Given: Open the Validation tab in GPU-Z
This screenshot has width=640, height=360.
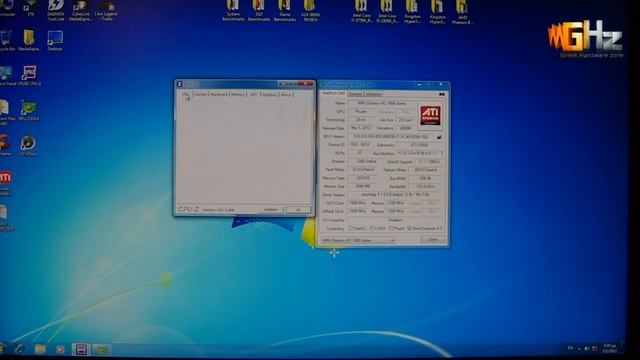Looking at the screenshot, I should [x=374, y=94].
